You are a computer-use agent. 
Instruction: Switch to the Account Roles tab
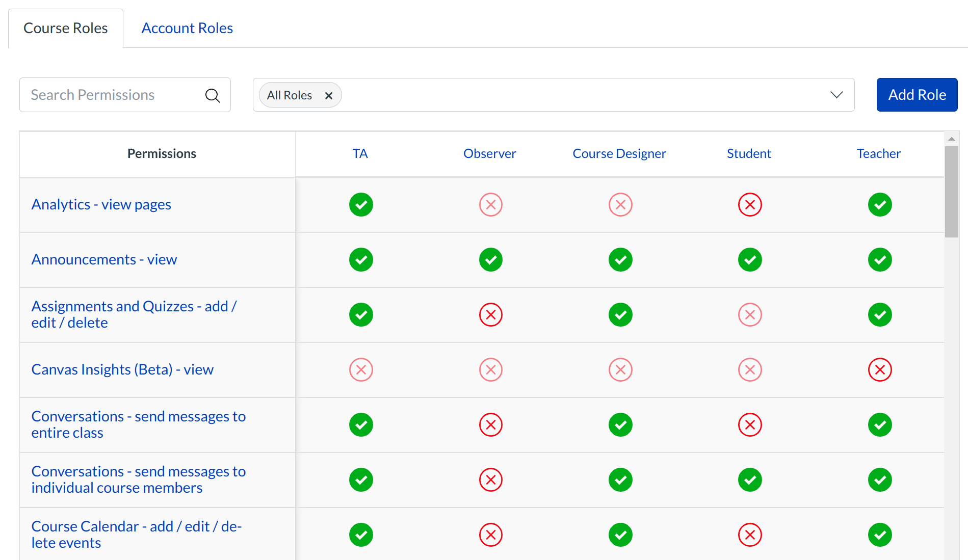click(x=187, y=28)
